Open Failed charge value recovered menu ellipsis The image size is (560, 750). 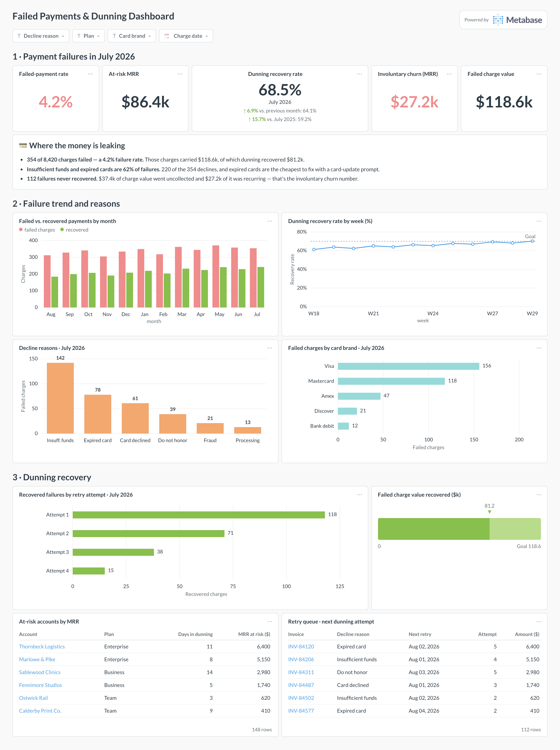pyautogui.click(x=539, y=495)
